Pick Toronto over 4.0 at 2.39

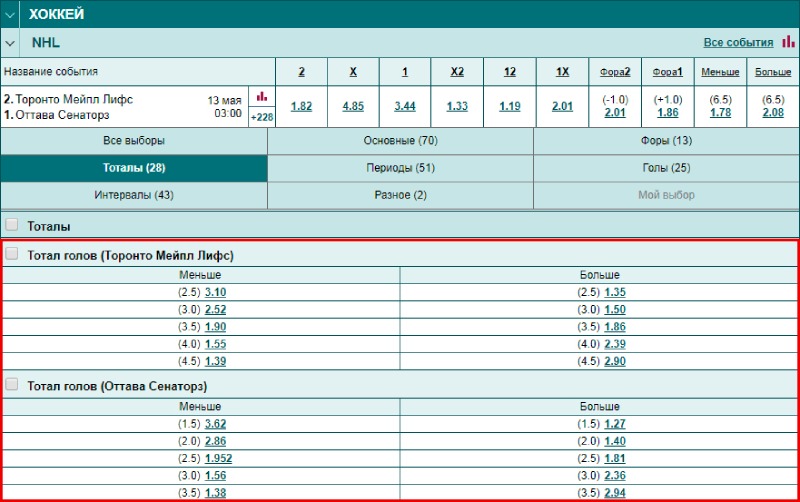615,344
